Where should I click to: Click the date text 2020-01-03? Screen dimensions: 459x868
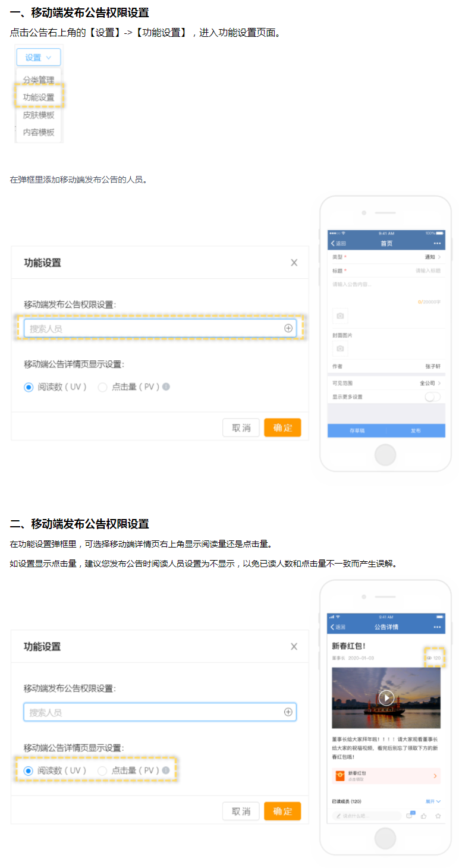tap(361, 658)
